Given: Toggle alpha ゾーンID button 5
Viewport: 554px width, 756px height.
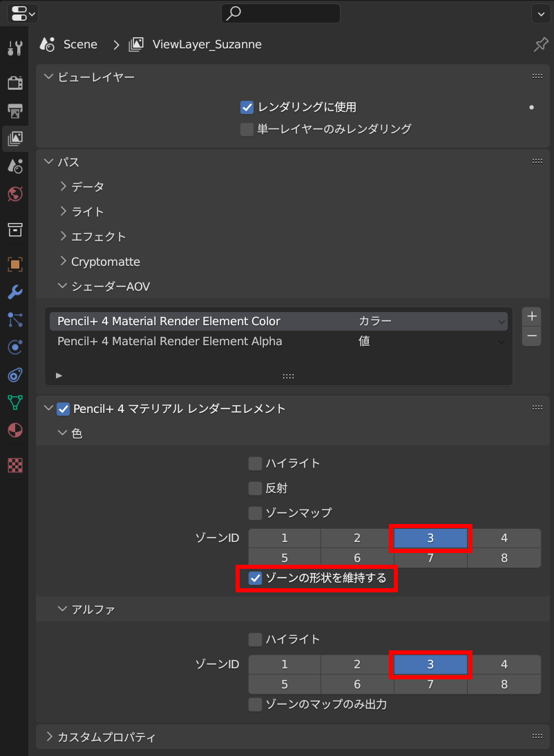Looking at the screenshot, I should pyautogui.click(x=285, y=685).
